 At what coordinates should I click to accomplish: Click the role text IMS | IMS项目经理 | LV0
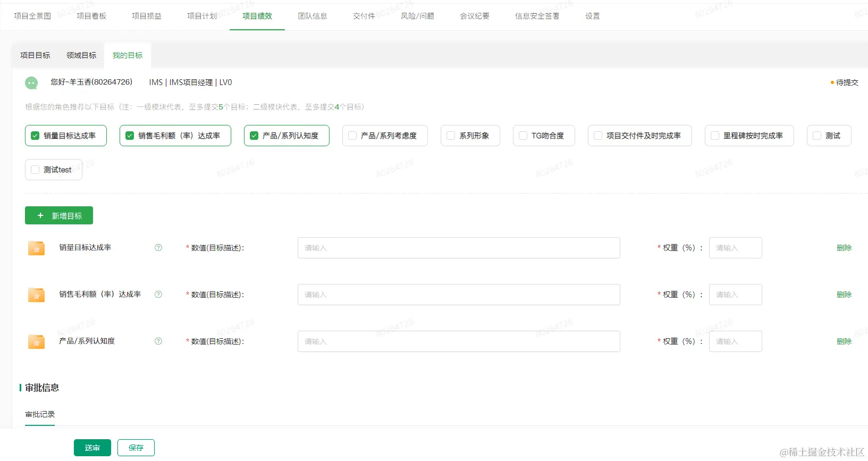pos(190,82)
